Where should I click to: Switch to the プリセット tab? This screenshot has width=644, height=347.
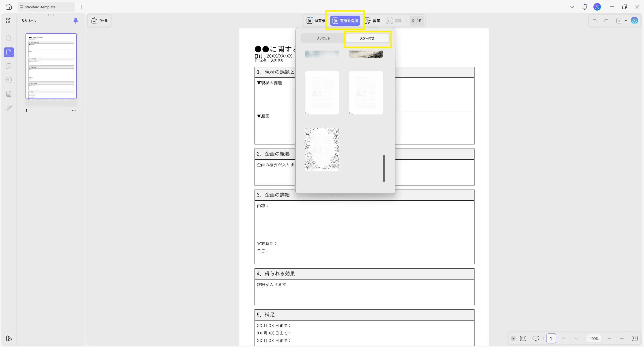(323, 38)
